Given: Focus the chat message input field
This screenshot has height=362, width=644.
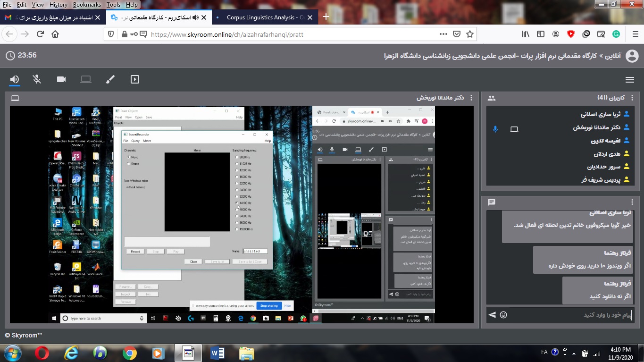Looking at the screenshot, I should [571, 315].
